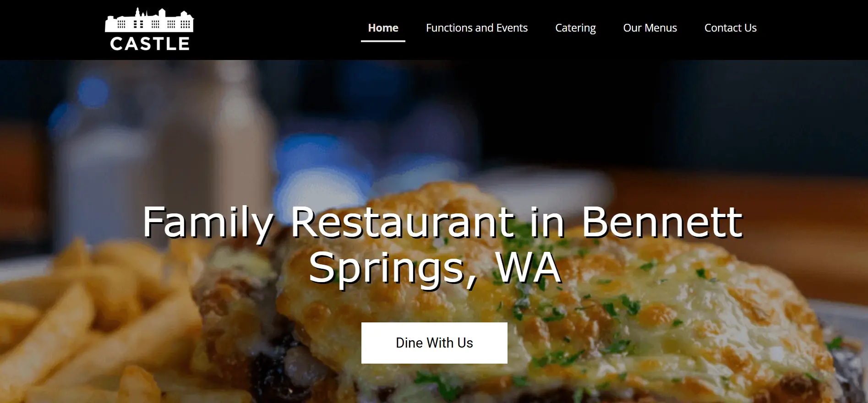Click the castle building silhouette logo

coord(149,20)
